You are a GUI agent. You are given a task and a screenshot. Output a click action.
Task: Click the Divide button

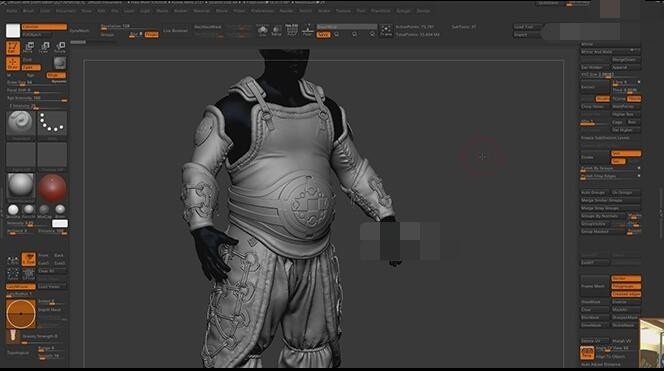pyautogui.click(x=594, y=157)
